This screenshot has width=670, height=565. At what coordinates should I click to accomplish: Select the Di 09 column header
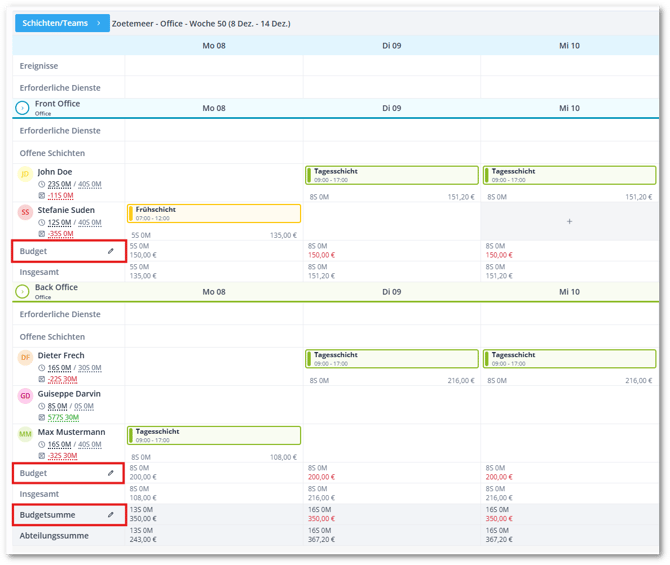click(x=391, y=45)
